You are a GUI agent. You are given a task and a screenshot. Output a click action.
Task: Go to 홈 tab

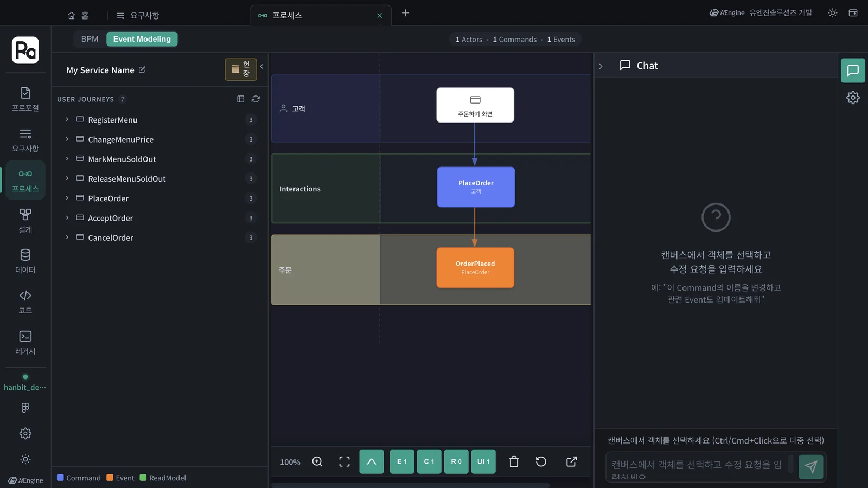click(78, 15)
